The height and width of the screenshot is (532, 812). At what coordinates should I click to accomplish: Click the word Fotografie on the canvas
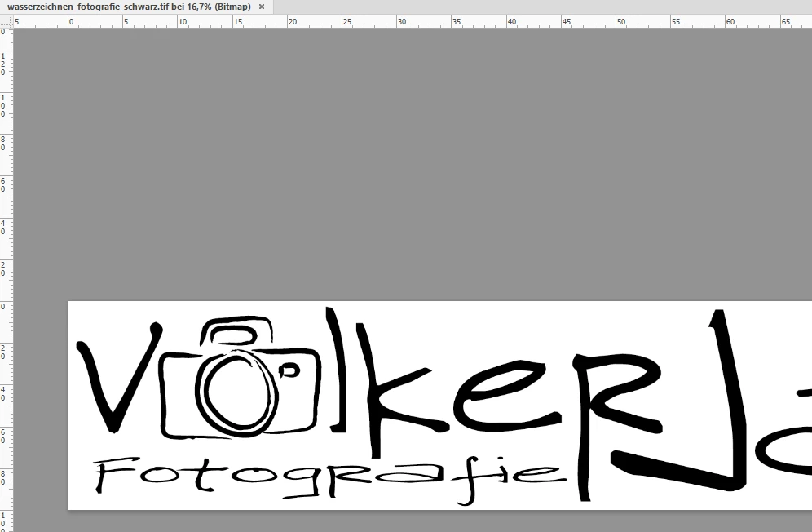click(x=330, y=480)
